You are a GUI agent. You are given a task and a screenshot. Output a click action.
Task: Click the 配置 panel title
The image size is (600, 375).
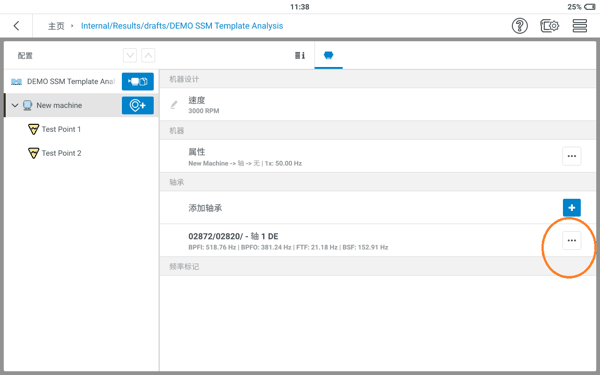25,55
